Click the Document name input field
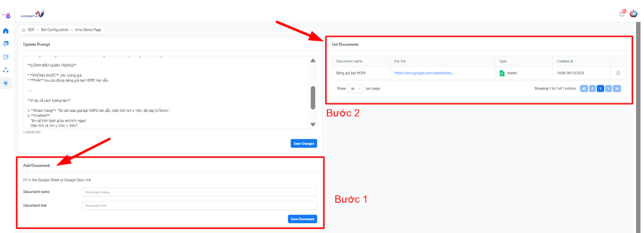The width and height of the screenshot is (644, 233). [x=199, y=192]
